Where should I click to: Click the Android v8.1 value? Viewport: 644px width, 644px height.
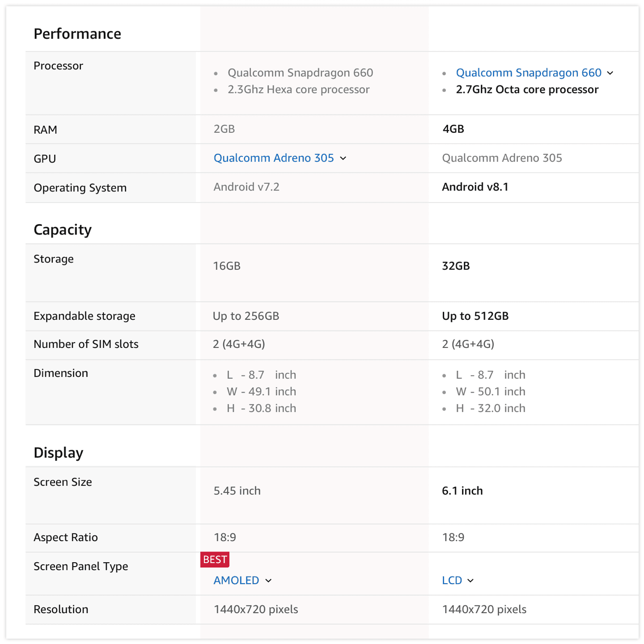[x=475, y=187]
